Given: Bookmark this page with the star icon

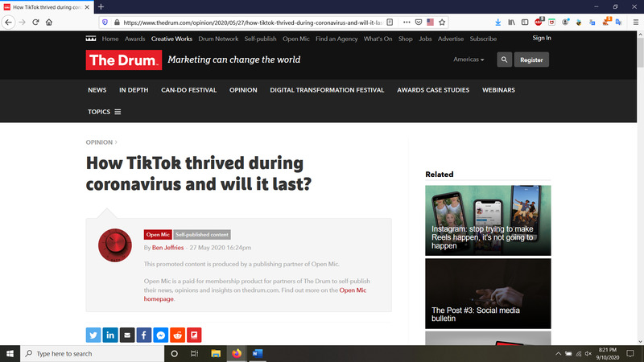Looking at the screenshot, I should tap(443, 23).
